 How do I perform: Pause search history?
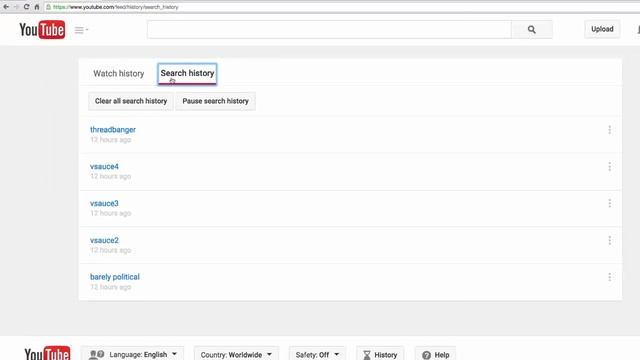[216, 101]
